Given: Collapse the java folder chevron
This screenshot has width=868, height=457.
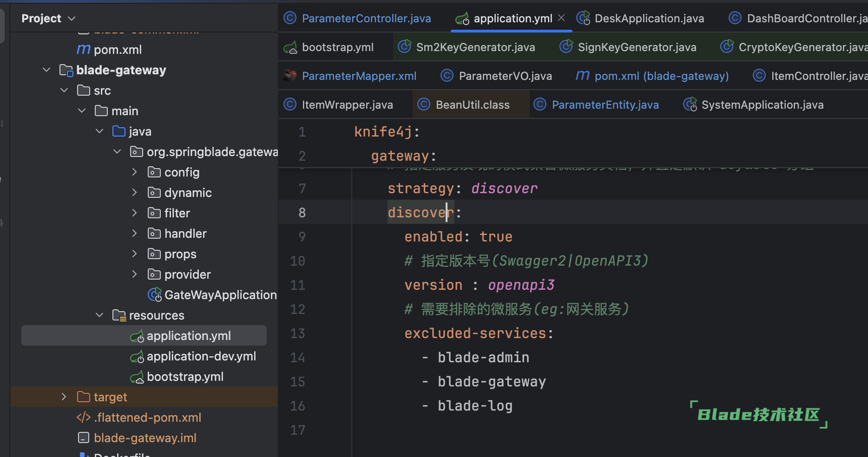Looking at the screenshot, I should coord(99,131).
